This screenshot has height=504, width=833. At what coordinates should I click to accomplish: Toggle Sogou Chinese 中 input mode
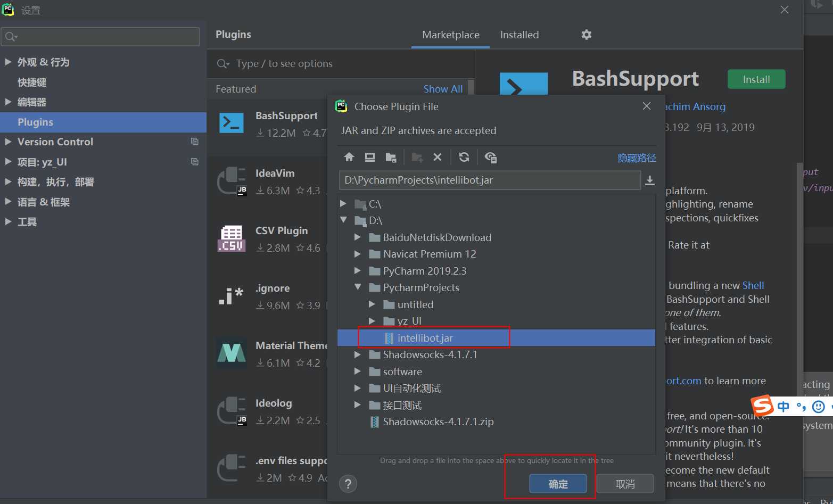tap(783, 407)
